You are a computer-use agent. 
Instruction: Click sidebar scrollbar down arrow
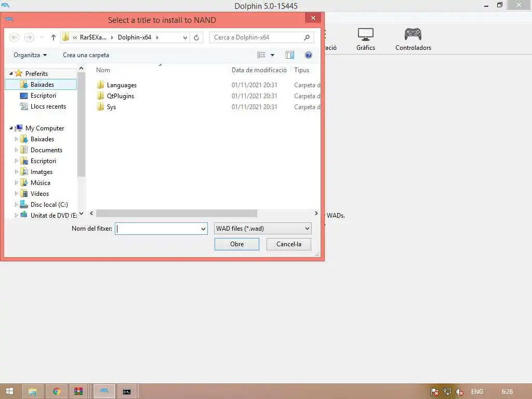(x=81, y=214)
